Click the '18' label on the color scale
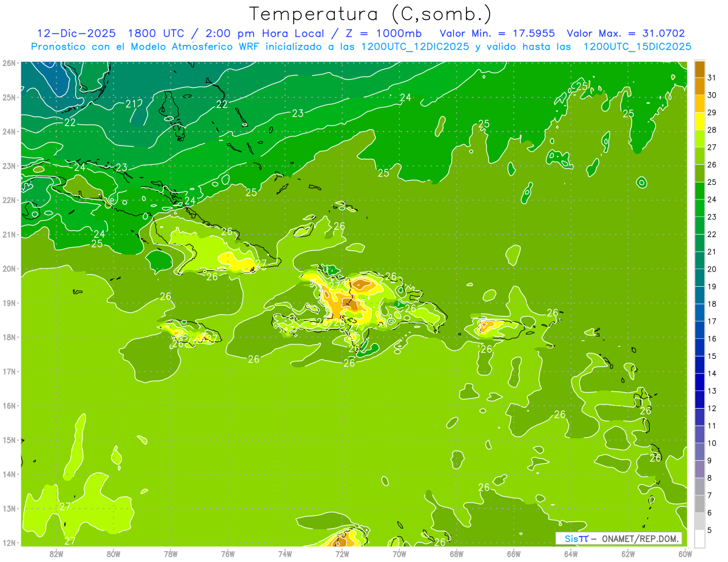728x562 pixels. [712, 304]
